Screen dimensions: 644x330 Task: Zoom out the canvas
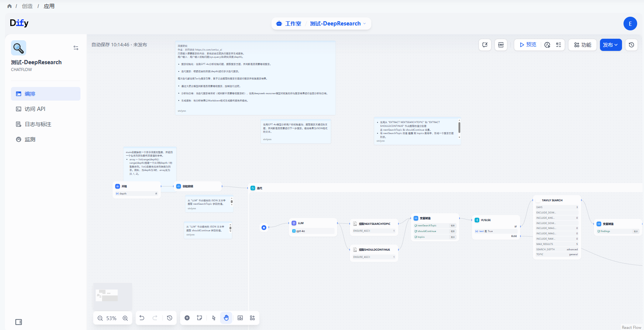[100, 318]
